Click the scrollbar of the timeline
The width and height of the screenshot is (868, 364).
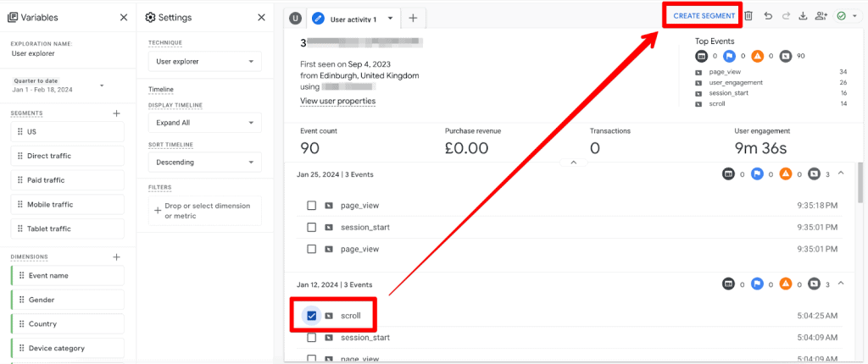point(860,184)
